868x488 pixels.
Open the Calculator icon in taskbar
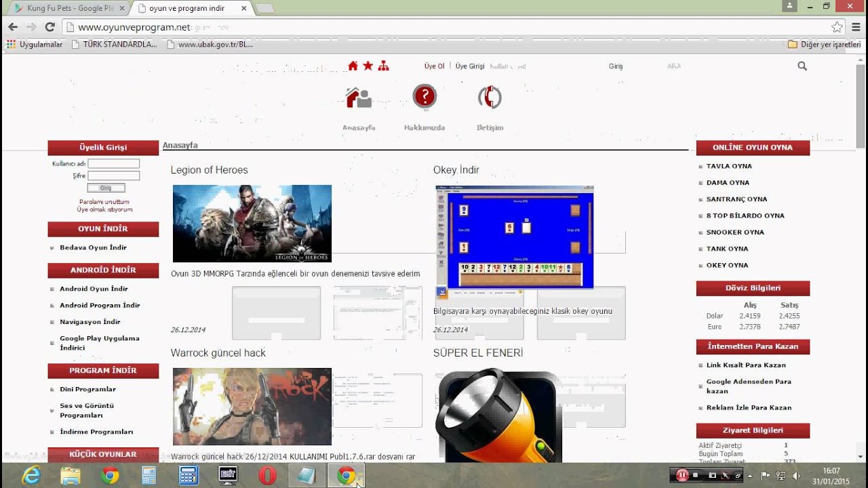(x=189, y=476)
